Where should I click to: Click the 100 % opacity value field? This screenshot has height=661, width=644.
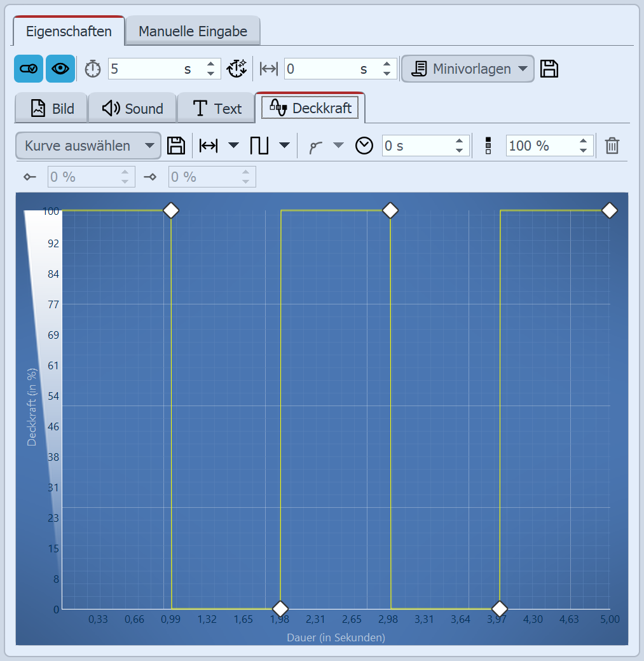point(540,146)
